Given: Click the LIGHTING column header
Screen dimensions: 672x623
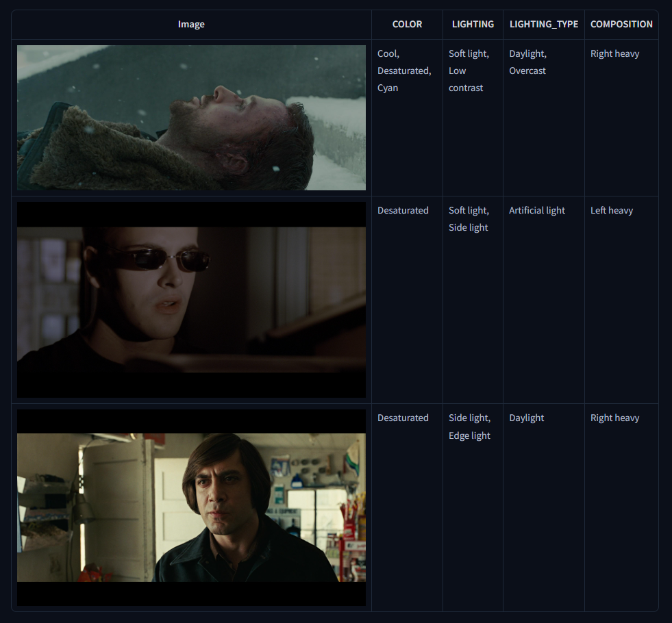Looking at the screenshot, I should pyautogui.click(x=473, y=25).
